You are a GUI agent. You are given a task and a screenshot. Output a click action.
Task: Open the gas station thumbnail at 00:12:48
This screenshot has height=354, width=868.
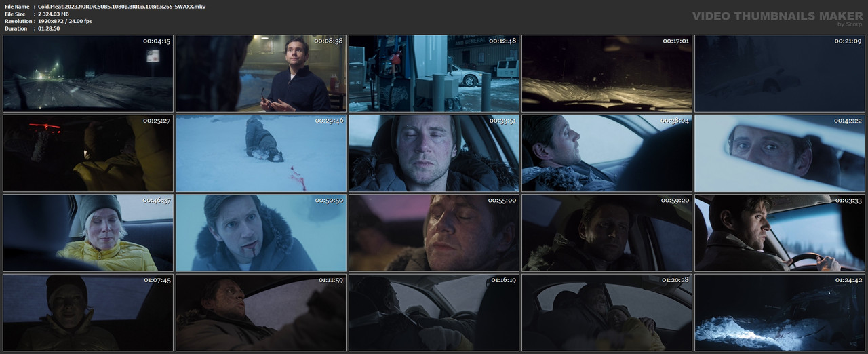coord(434,74)
